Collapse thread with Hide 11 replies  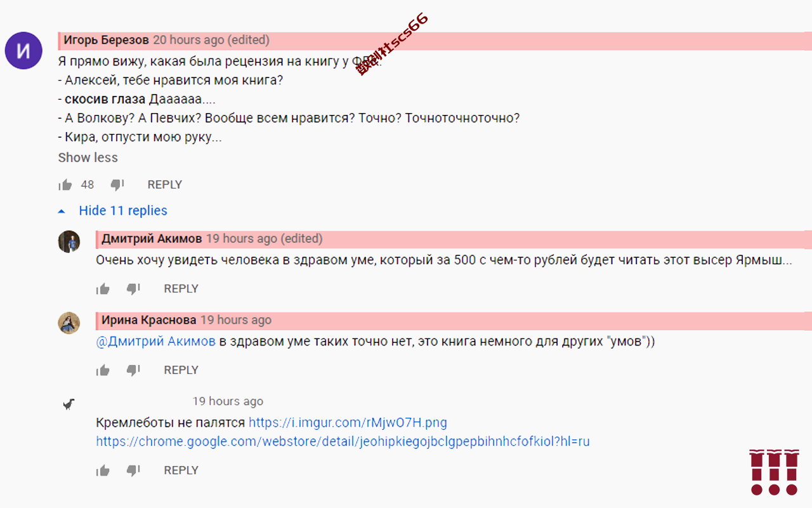123,211
